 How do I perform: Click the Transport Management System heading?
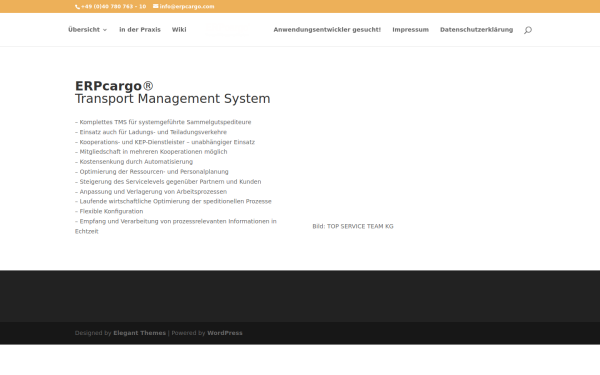[x=173, y=99]
